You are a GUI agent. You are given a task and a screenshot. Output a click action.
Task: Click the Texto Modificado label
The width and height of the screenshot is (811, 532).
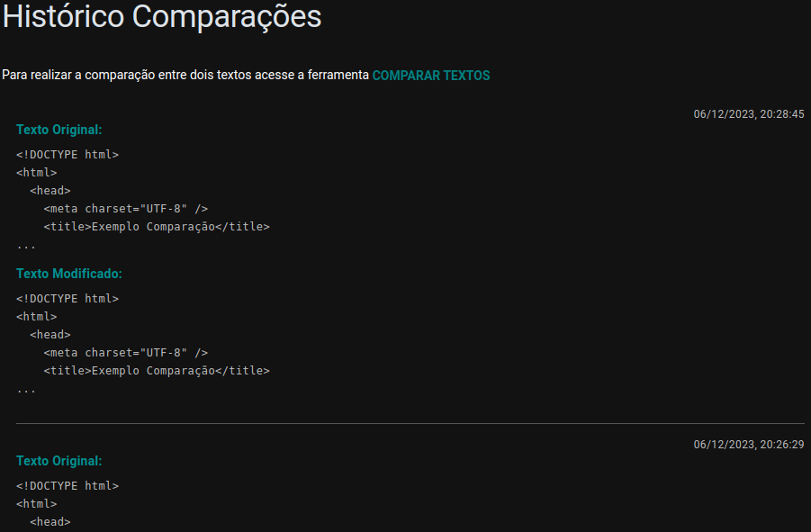click(67, 273)
